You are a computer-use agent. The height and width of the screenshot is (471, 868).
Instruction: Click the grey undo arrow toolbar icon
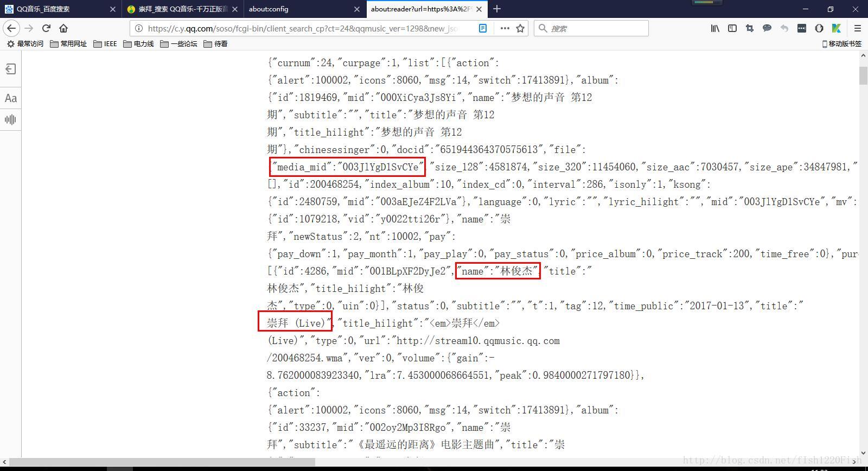pos(784,28)
